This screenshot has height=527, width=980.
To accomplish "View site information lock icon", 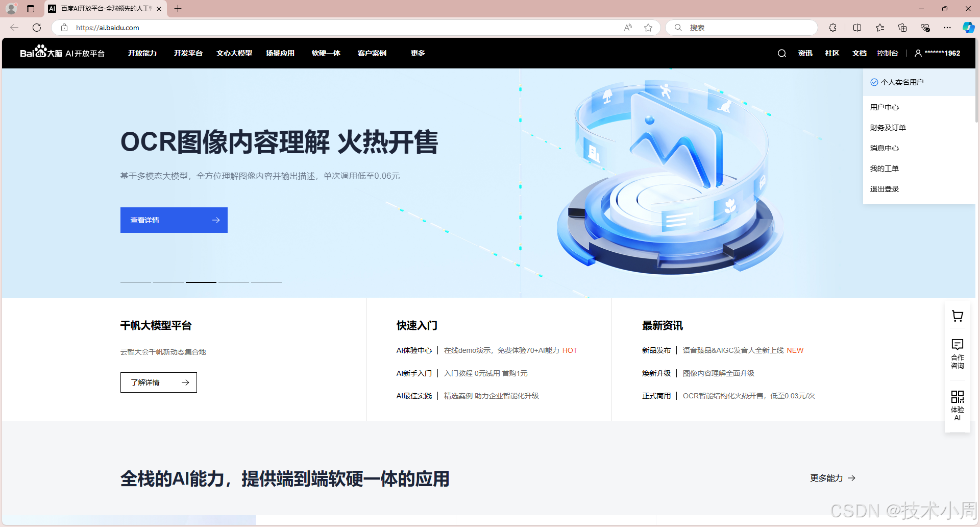I will point(64,28).
